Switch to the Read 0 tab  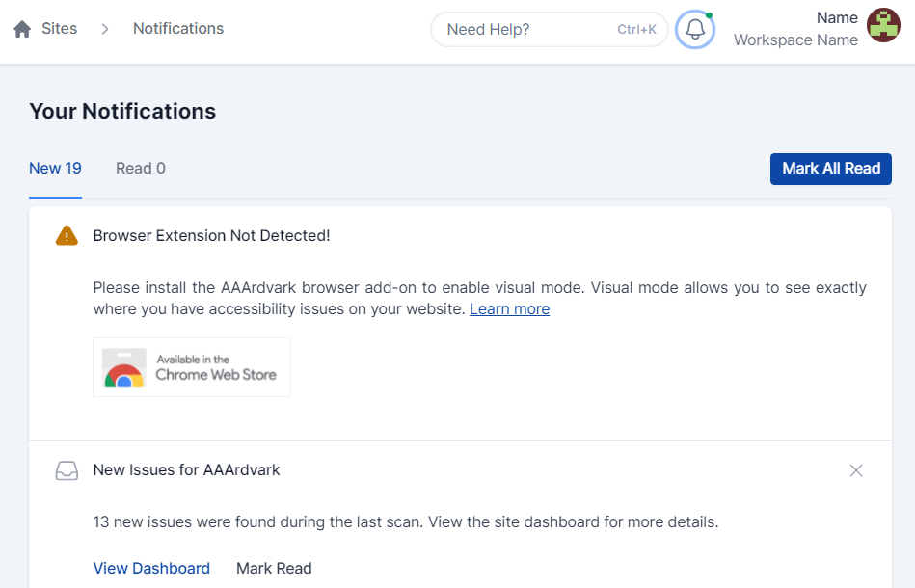141,169
